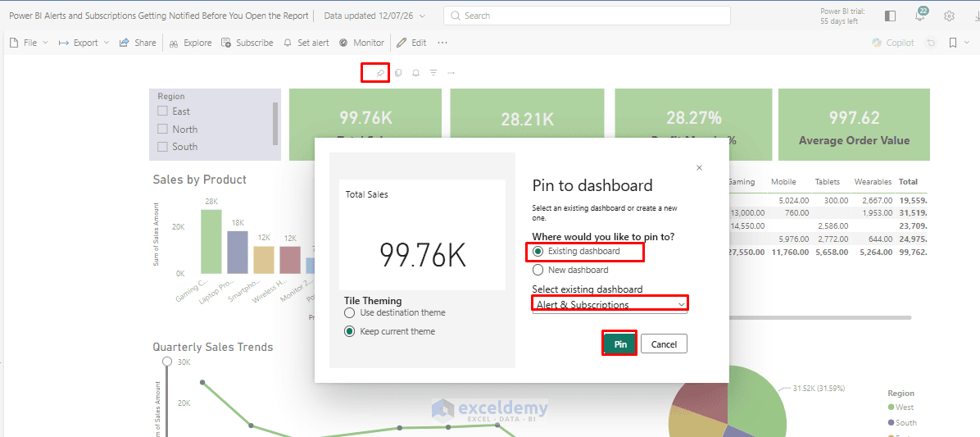Click the Tablets column header
Viewport: 980px width, 437px height.
(828, 182)
